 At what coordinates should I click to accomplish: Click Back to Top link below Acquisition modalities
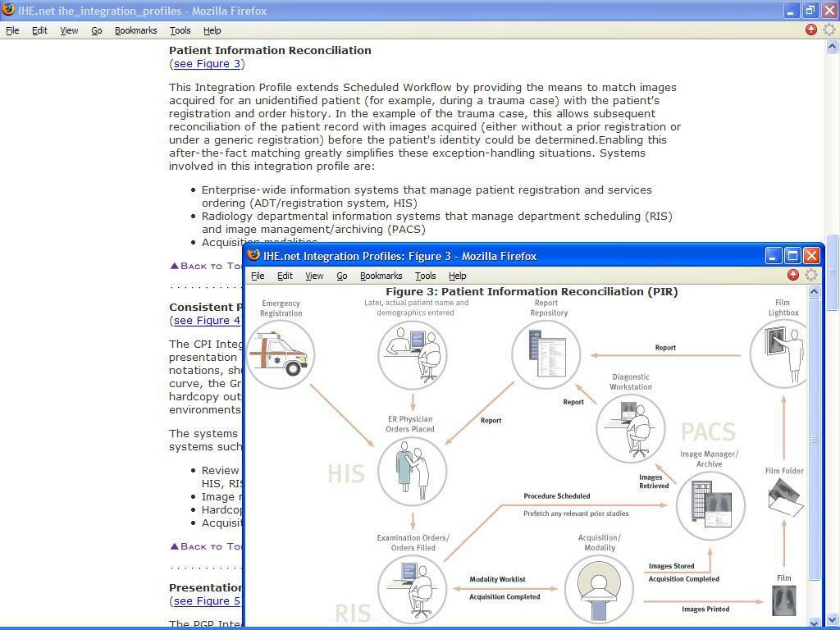pyautogui.click(x=206, y=266)
